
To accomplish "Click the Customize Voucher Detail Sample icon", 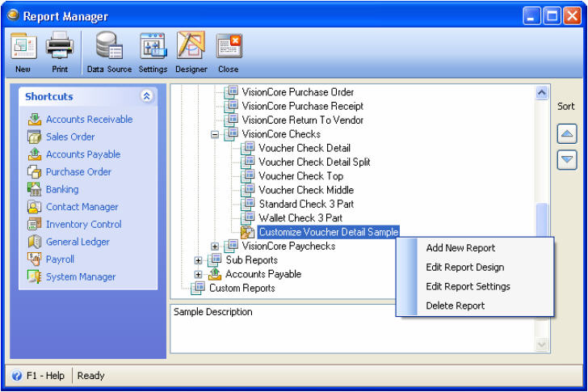I will point(247,232).
